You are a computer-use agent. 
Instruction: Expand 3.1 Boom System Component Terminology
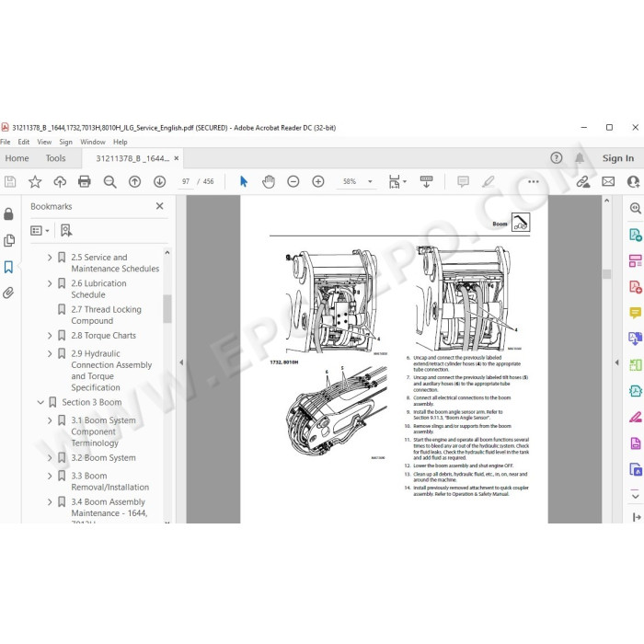pyautogui.click(x=50, y=420)
